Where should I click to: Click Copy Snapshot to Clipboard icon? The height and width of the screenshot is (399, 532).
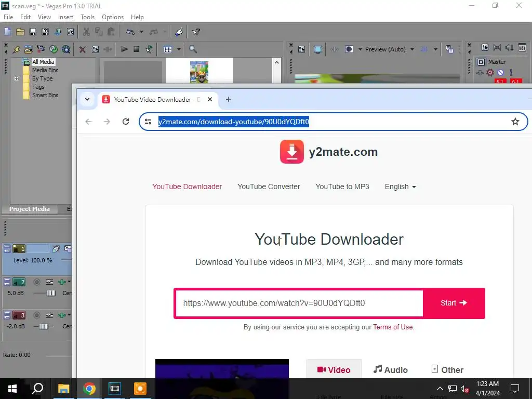(x=449, y=49)
